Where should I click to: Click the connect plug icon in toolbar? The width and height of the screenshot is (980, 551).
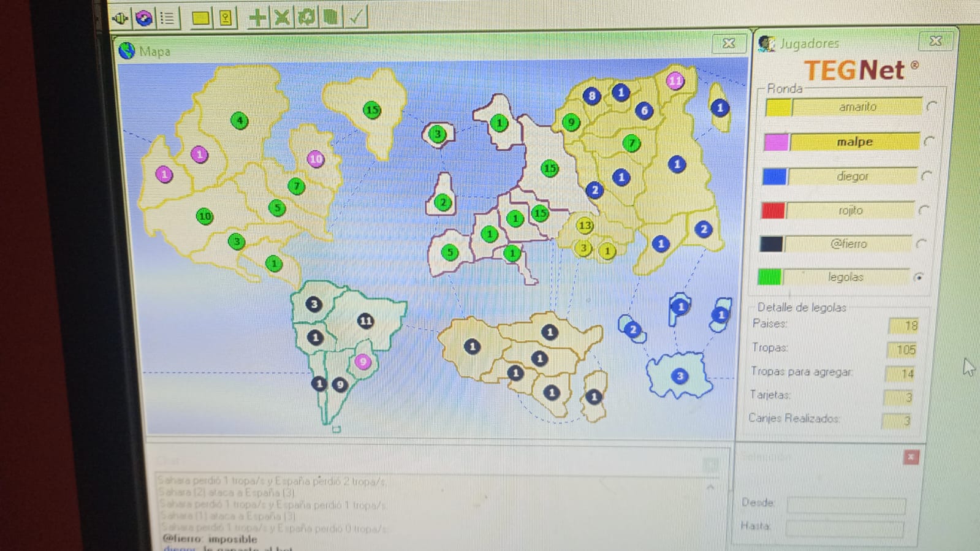coord(120,18)
